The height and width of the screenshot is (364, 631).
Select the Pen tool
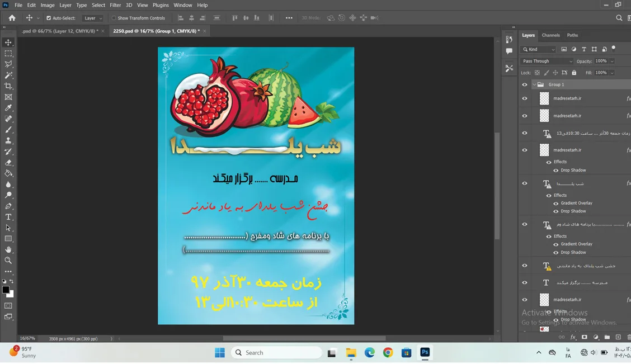pos(8,206)
